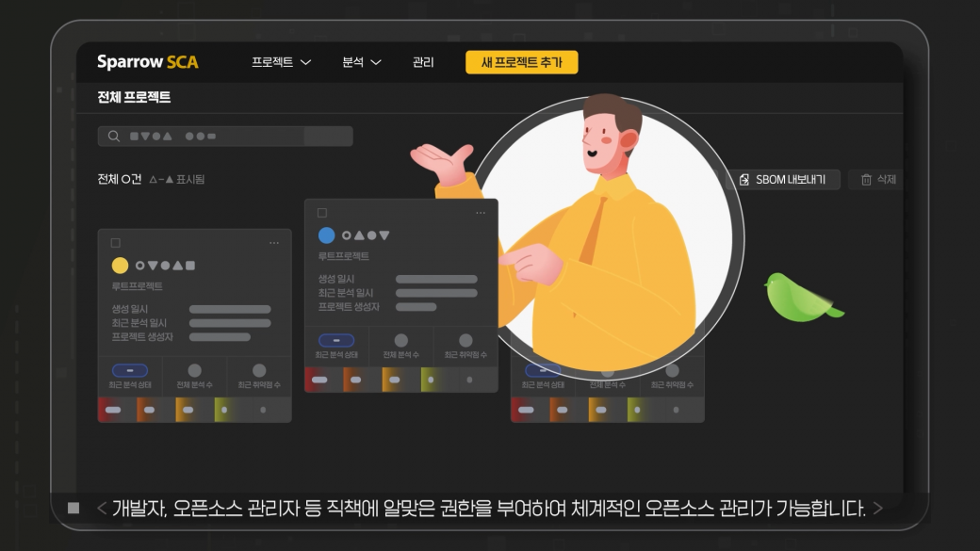Screen dimensions: 980x551
Task: Select red severity segment on partly hidden card
Action: click(530, 410)
